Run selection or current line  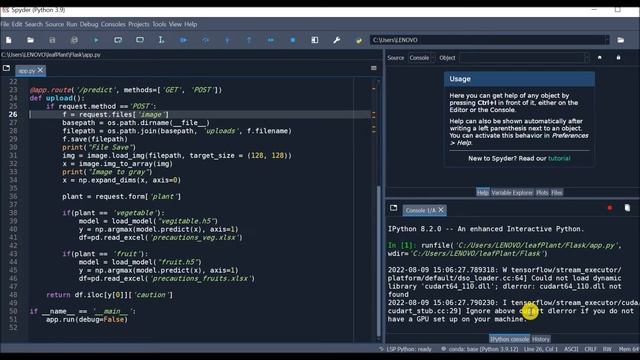tap(162, 40)
